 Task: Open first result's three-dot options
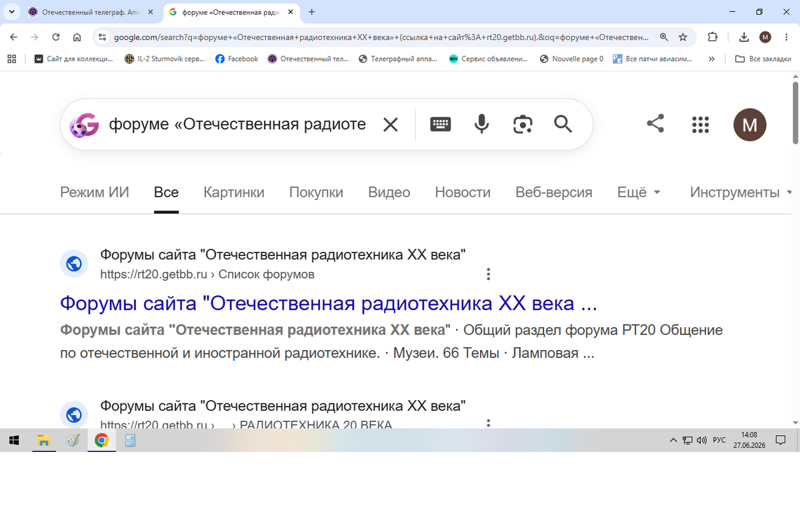489,274
